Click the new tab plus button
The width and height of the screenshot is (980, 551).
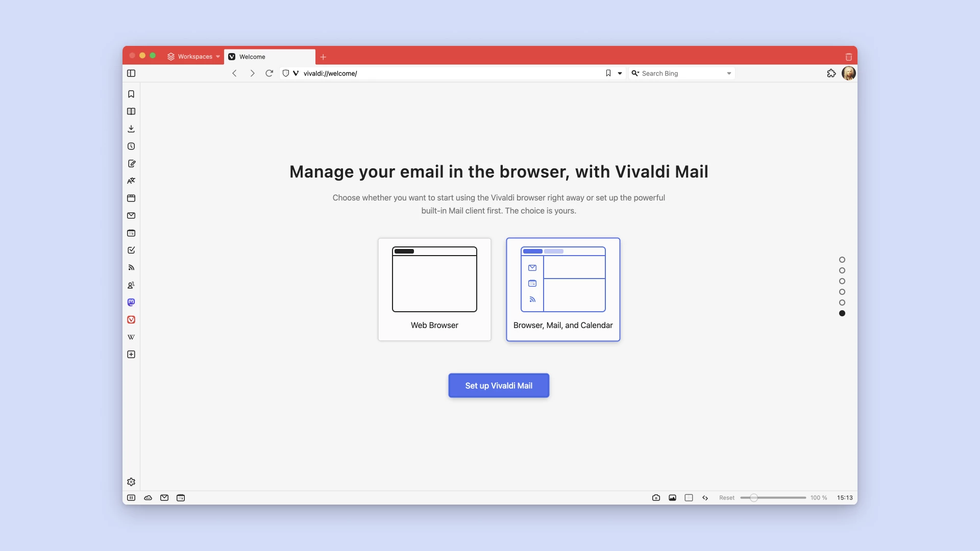coord(323,57)
